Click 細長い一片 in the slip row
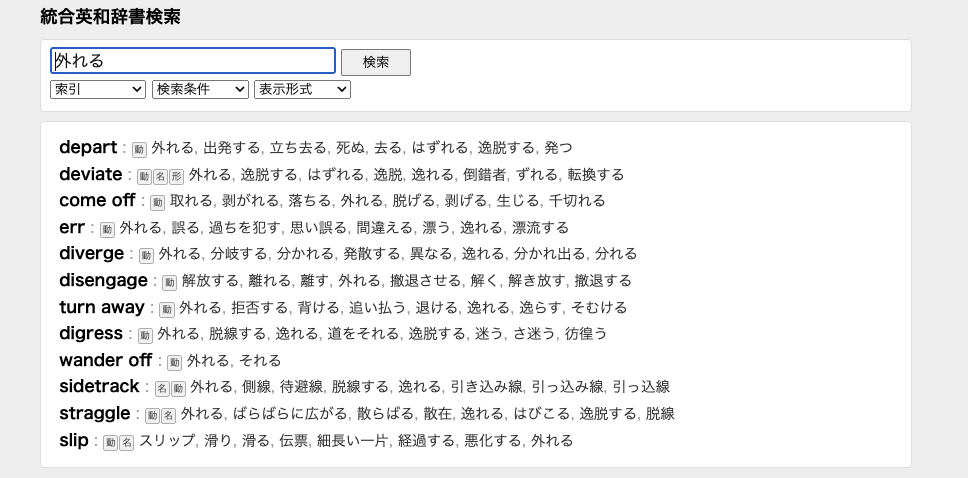This screenshot has width=968, height=478. [353, 440]
